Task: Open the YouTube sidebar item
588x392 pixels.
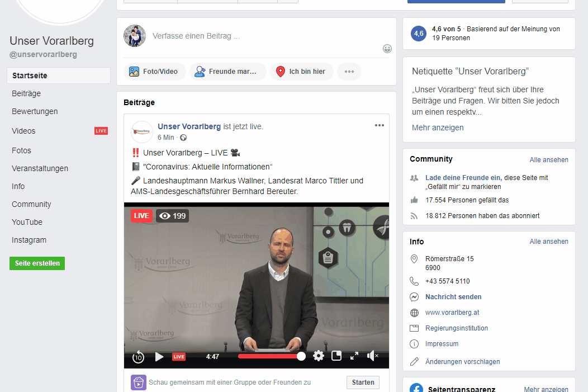Action: pyautogui.click(x=27, y=222)
